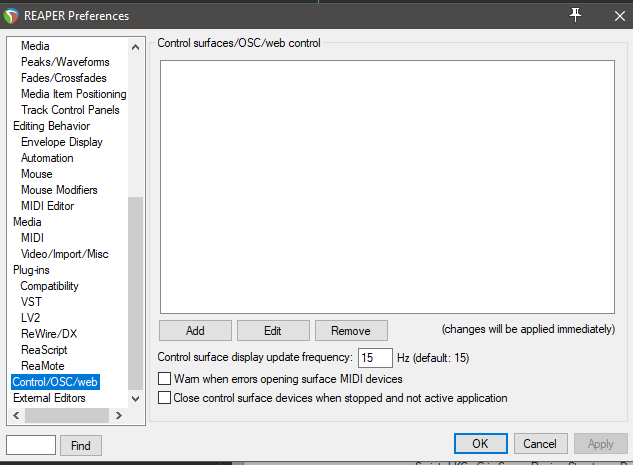The height and width of the screenshot is (465, 633).
Task: Click the tree scroll down arrow
Action: coord(136,398)
